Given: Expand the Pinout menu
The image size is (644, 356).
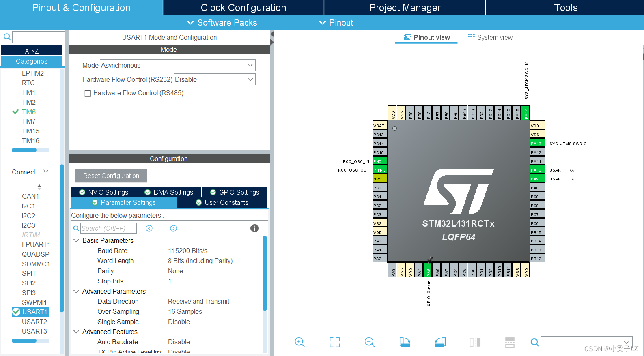Looking at the screenshot, I should tap(336, 23).
